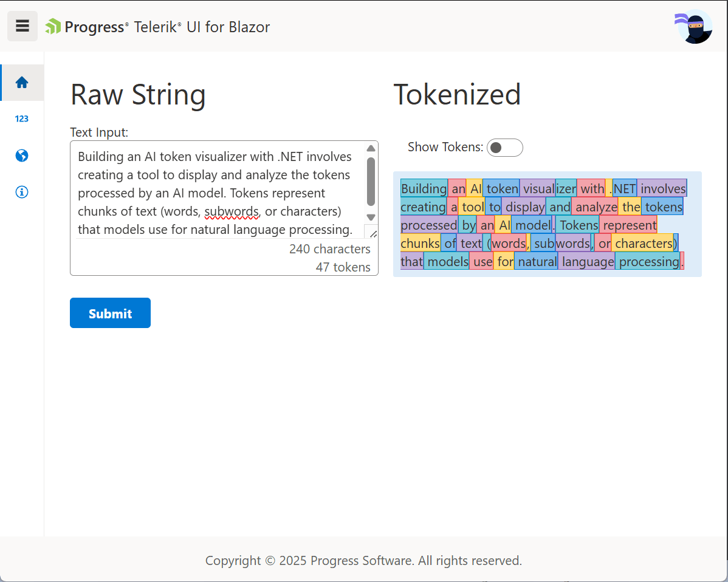Screen dimensions: 728x582
Task: Click the "Tokenized" heading
Action: (x=457, y=95)
